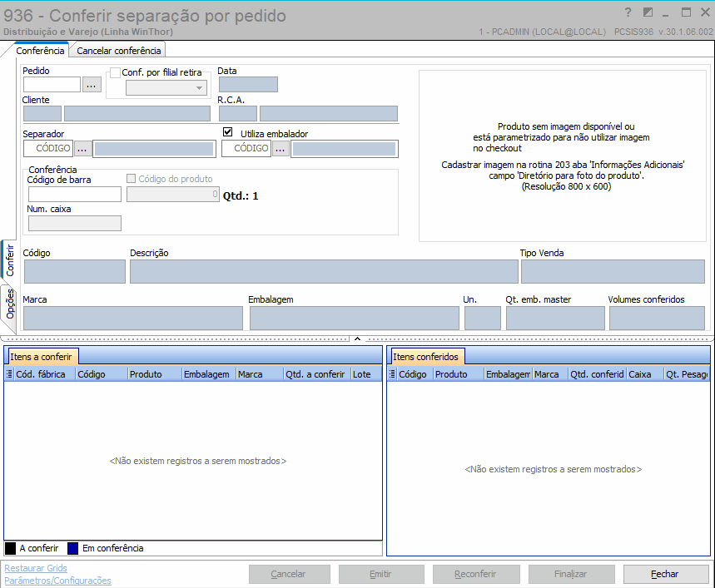Collapse the upper panel with the caret splitter

coord(358,338)
